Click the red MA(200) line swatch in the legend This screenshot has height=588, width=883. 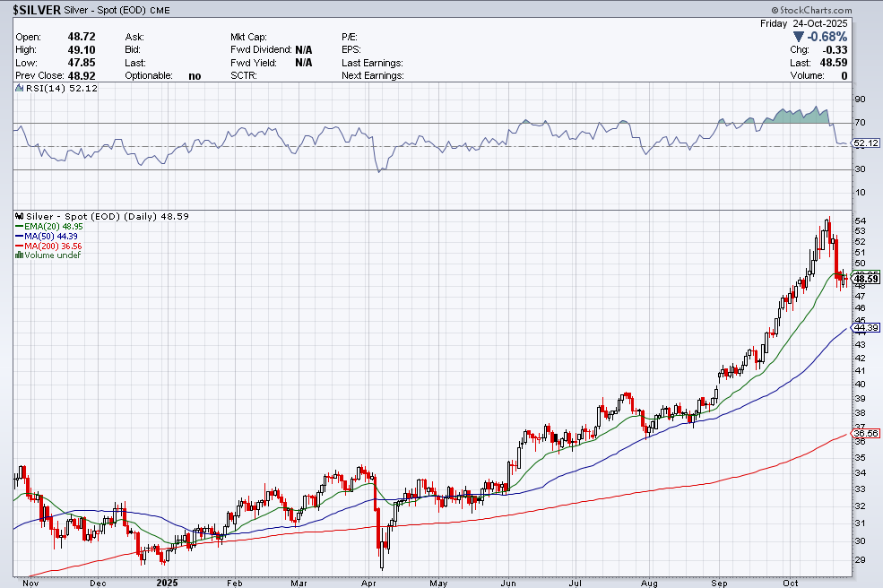pos(19,246)
